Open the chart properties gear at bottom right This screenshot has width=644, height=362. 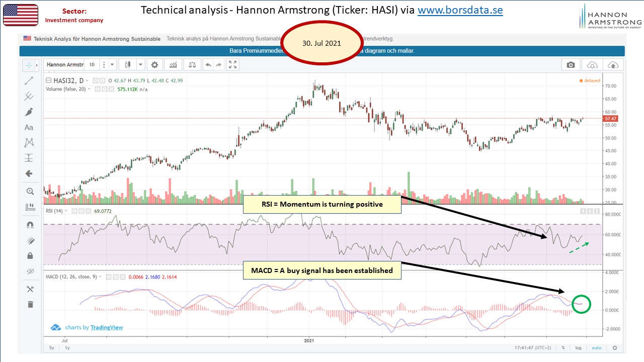click(614, 347)
